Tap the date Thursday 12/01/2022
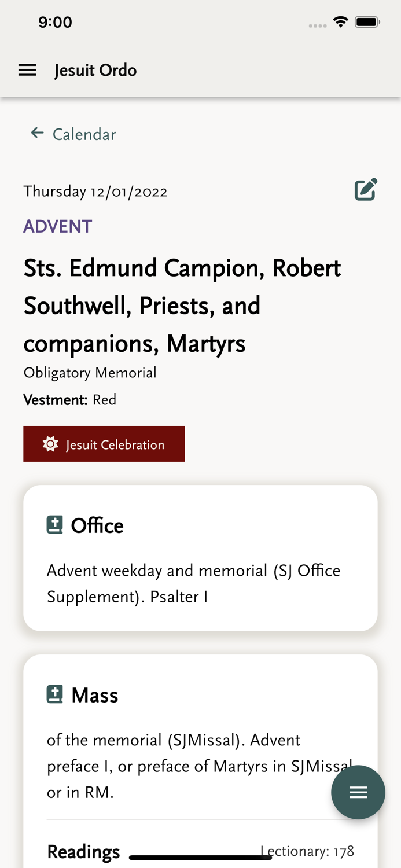This screenshot has width=401, height=868. pos(95,191)
